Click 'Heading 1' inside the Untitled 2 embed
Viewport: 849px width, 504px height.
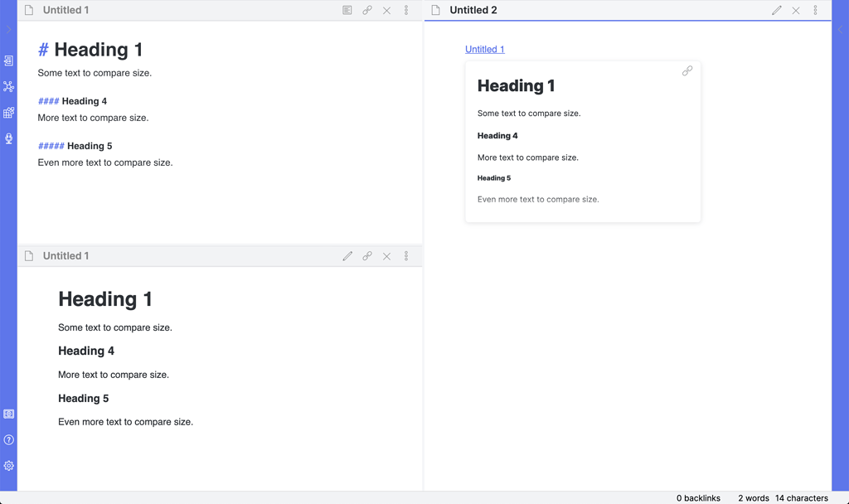(x=516, y=85)
